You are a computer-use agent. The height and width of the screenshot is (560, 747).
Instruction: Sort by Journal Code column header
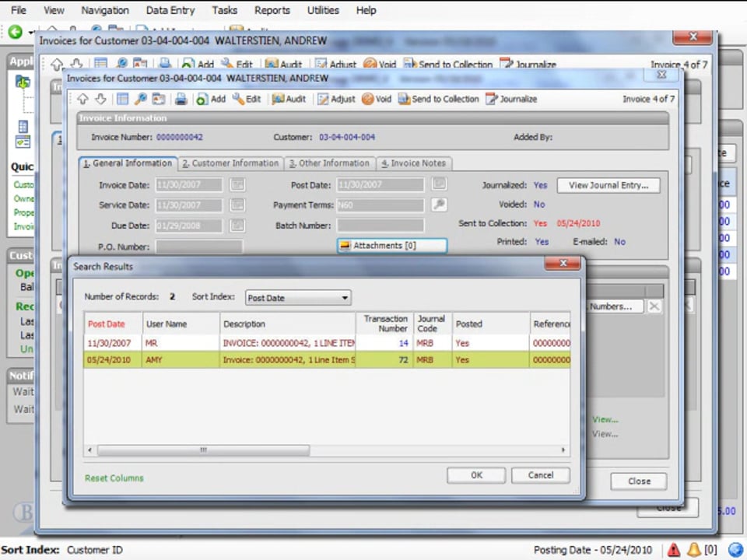[433, 324]
